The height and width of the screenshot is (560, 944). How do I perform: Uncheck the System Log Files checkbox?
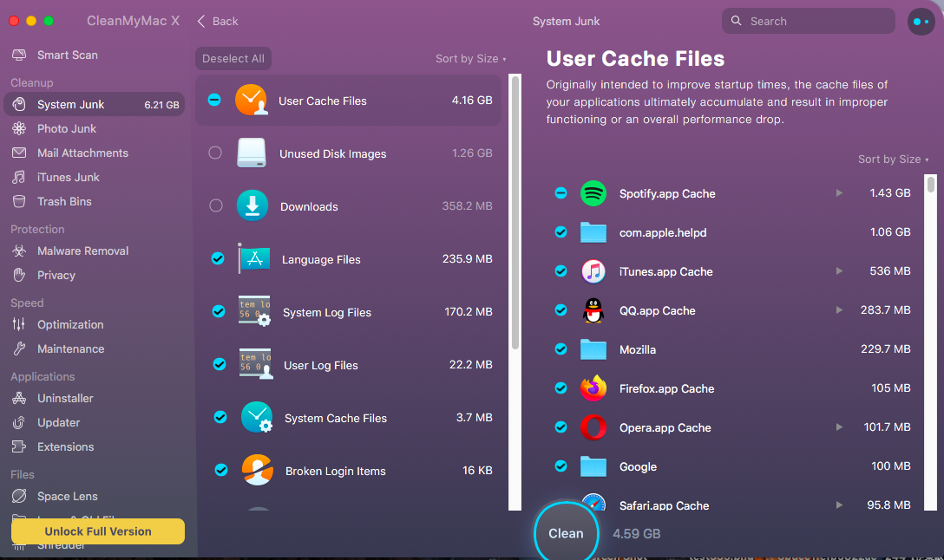[219, 311]
